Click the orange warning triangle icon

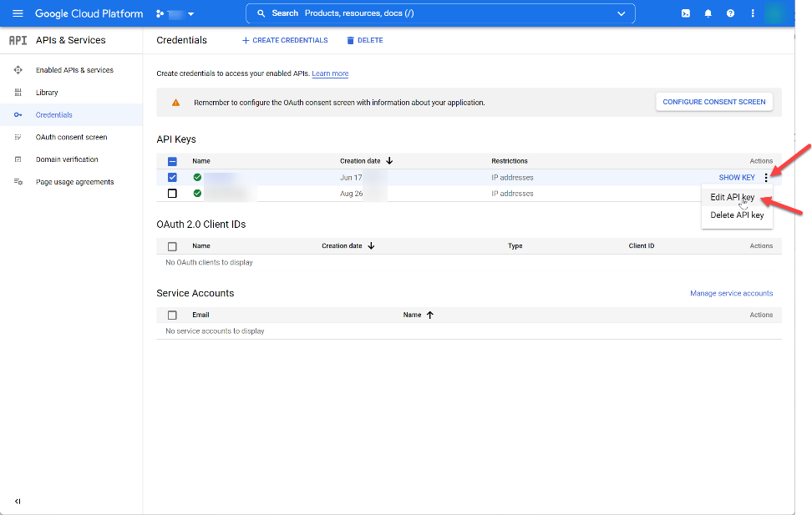tap(176, 103)
